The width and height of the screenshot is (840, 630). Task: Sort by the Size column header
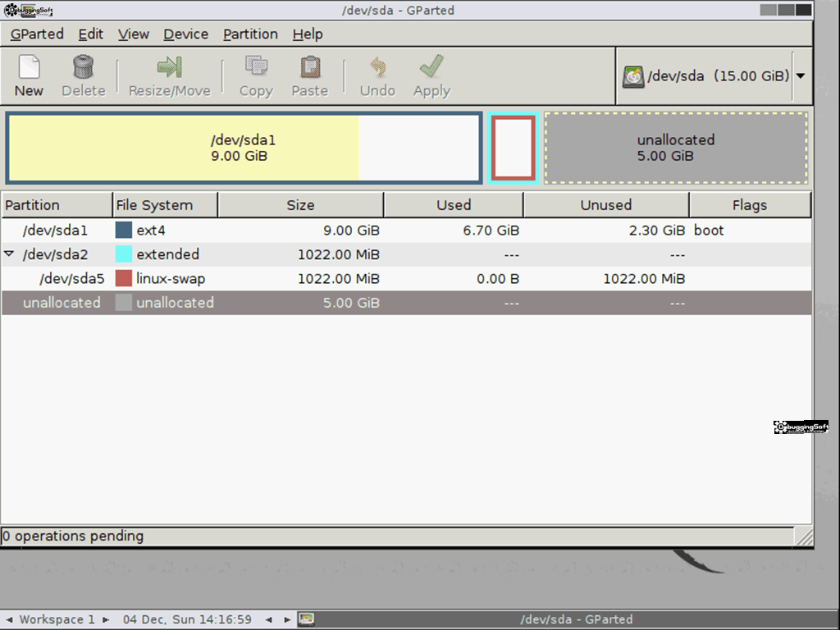point(300,205)
